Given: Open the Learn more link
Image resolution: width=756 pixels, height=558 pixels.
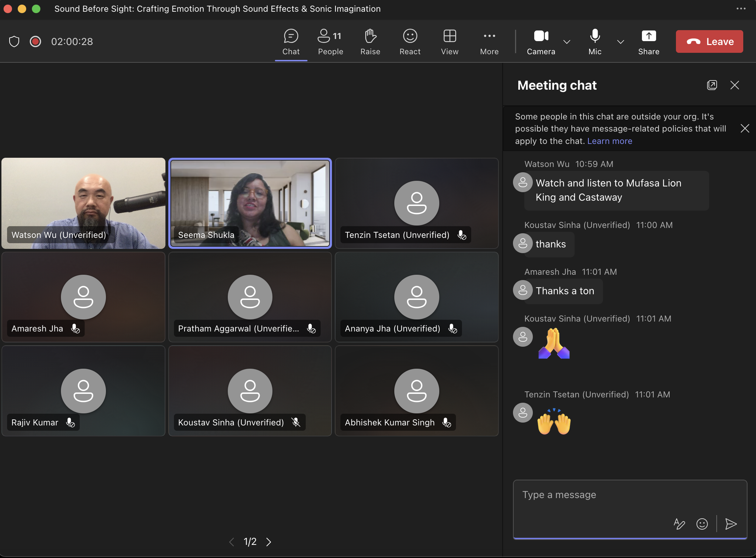Looking at the screenshot, I should (609, 141).
